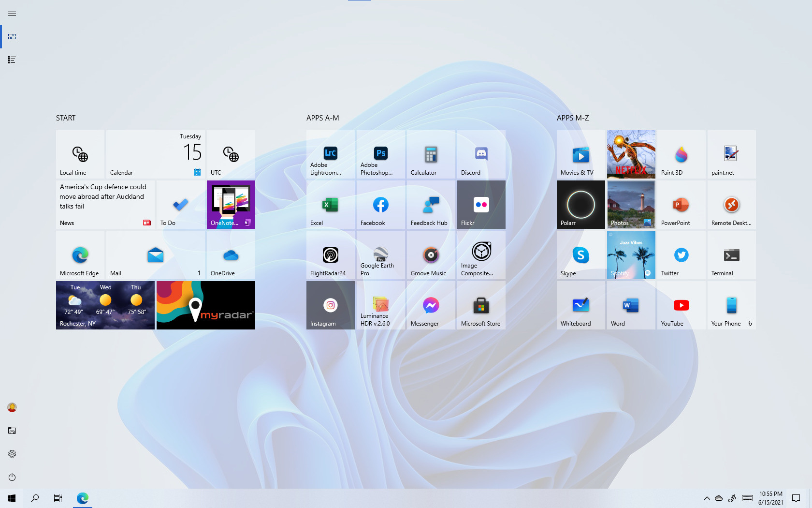Open FlightRadar24 tile
Screen dimensions: 812x508
pos(331,255)
